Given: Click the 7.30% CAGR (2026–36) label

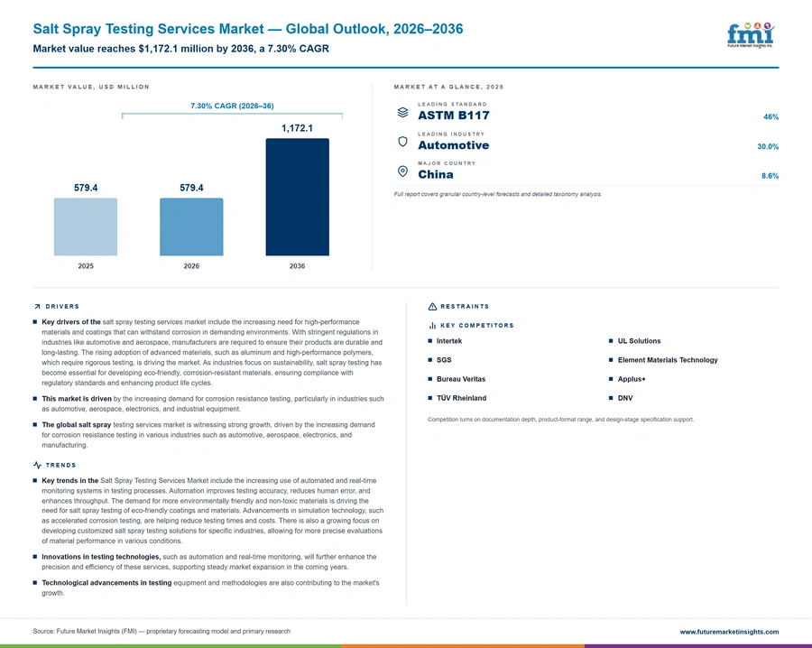Looking at the screenshot, I should click(x=232, y=106).
